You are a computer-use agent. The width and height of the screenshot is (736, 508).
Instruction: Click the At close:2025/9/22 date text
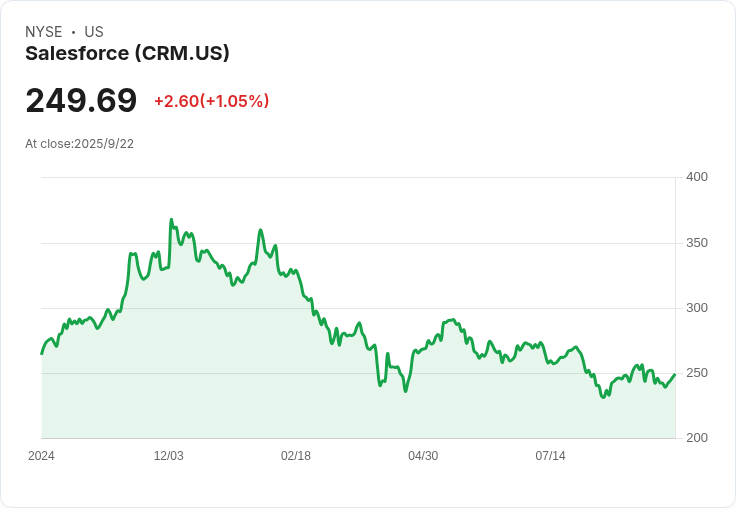[79, 144]
